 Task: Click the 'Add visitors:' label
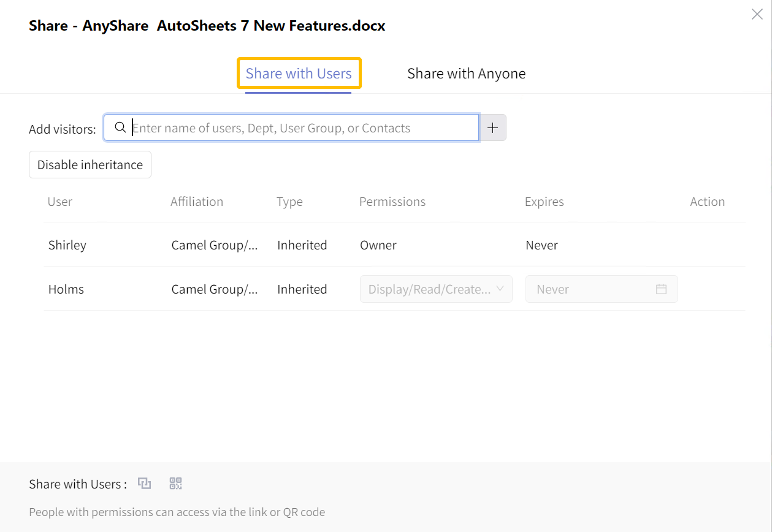(x=63, y=129)
